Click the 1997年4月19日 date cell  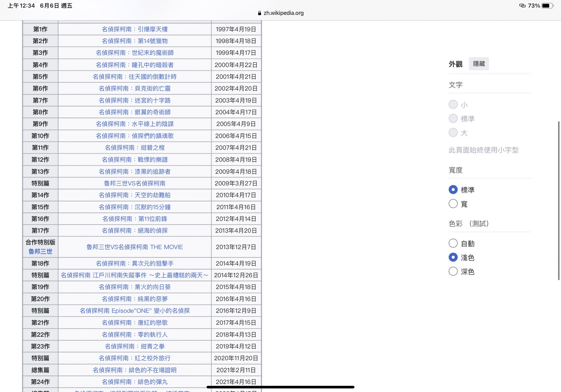tap(236, 29)
